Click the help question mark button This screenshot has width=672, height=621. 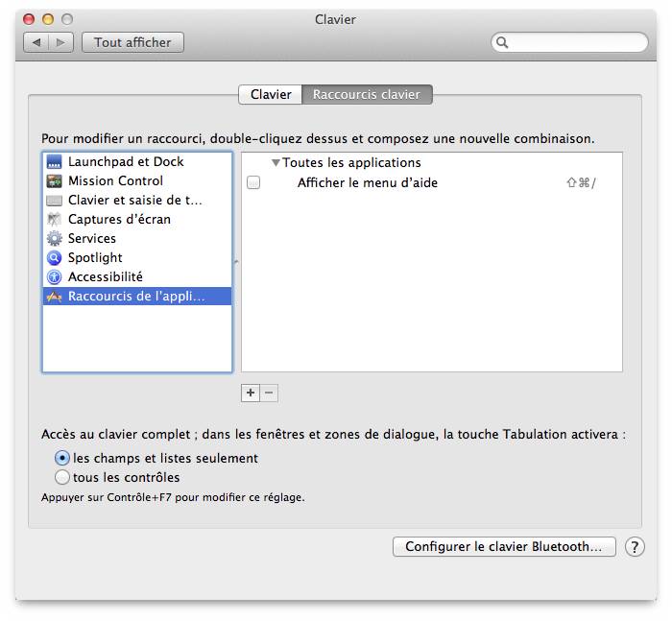pyautogui.click(x=635, y=546)
